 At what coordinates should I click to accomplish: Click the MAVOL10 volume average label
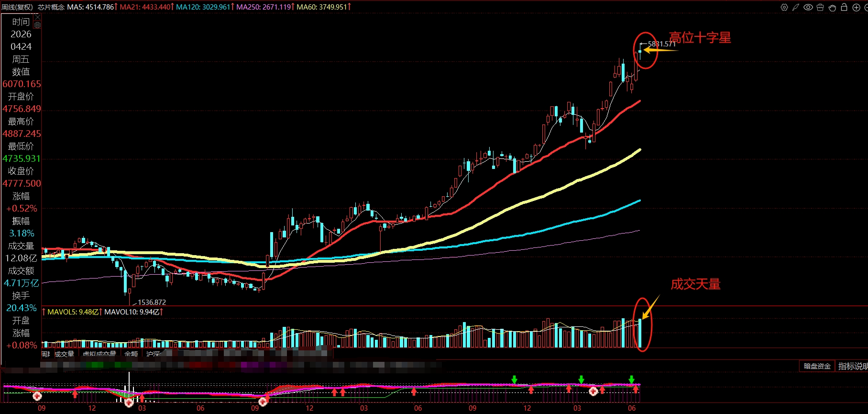[133, 312]
